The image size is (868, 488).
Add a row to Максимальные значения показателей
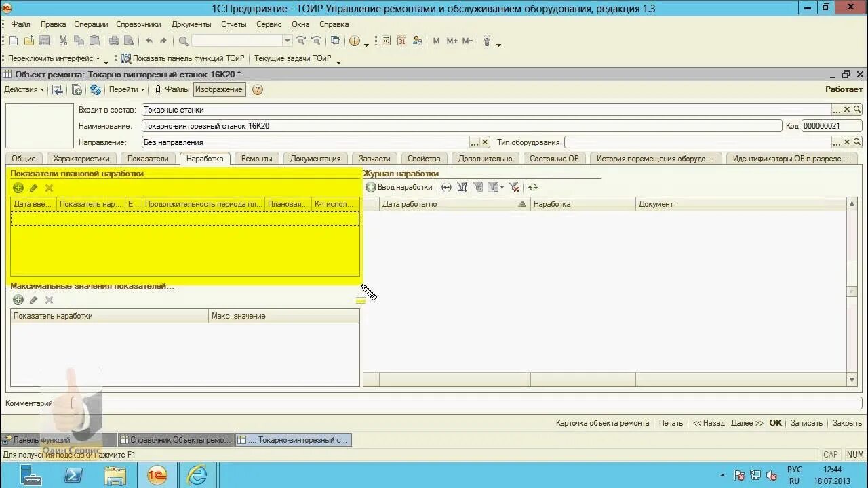point(18,300)
